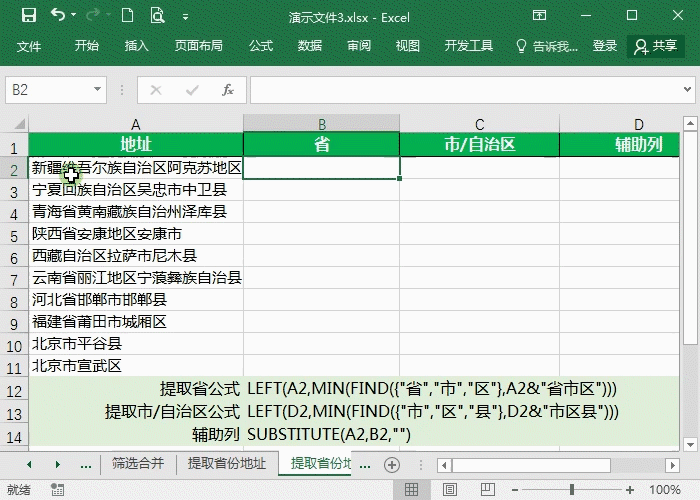Switch to the 提取省份地址 sheet tab

(x=227, y=463)
